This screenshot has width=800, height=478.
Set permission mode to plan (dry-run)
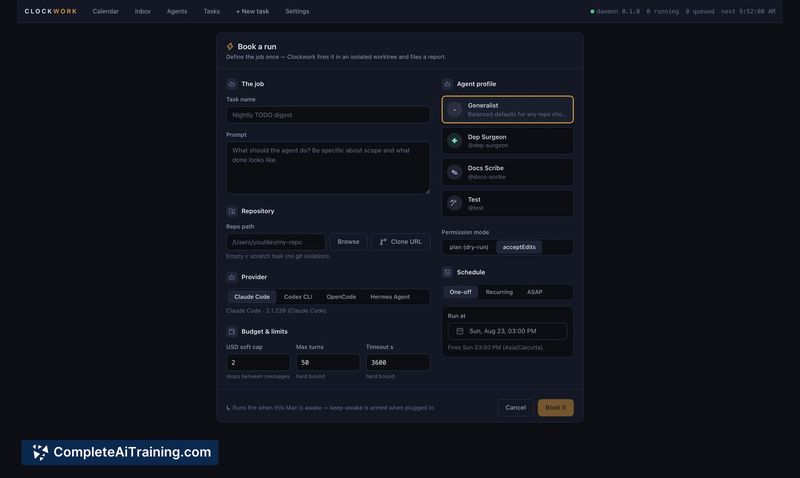469,247
